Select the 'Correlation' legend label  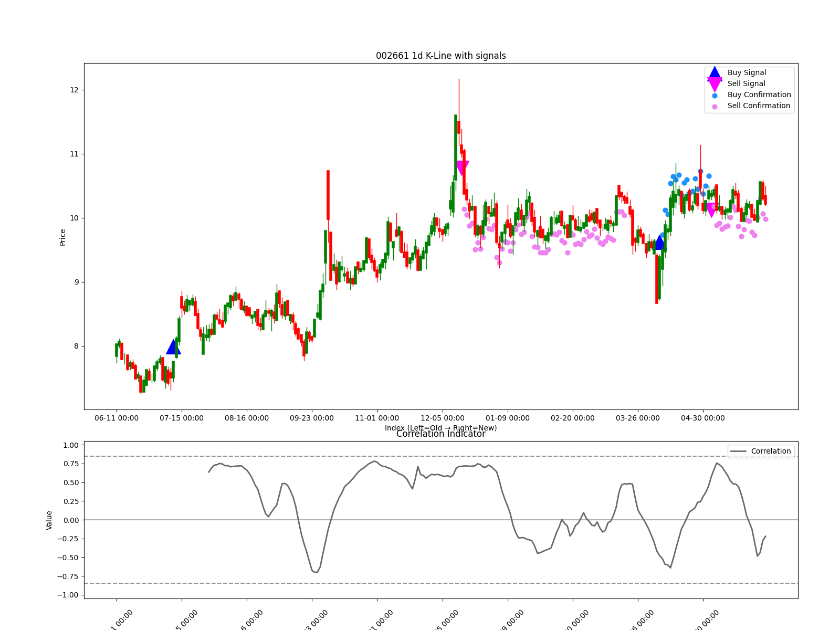(x=771, y=451)
